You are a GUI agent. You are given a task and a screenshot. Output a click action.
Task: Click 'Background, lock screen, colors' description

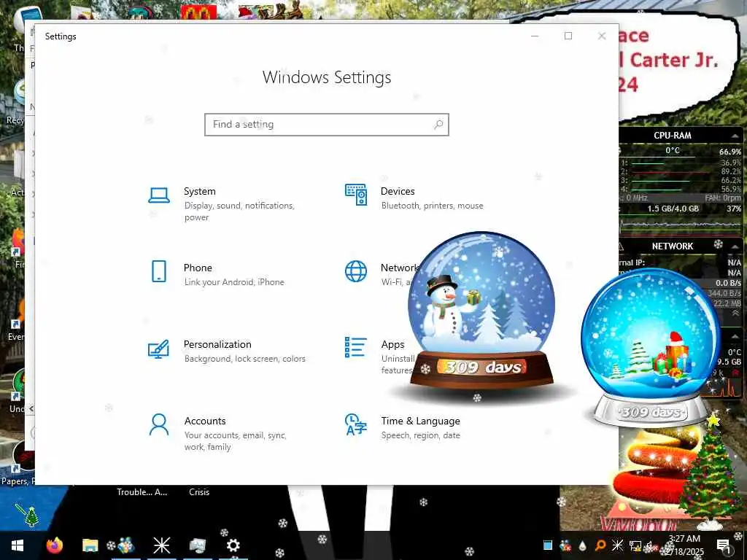pos(245,359)
